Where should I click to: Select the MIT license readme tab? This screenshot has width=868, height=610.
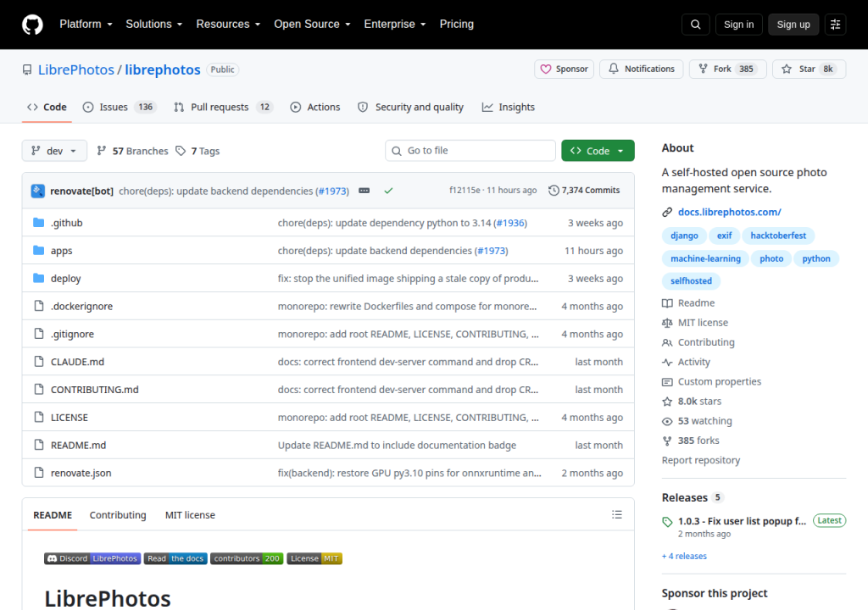pos(190,515)
